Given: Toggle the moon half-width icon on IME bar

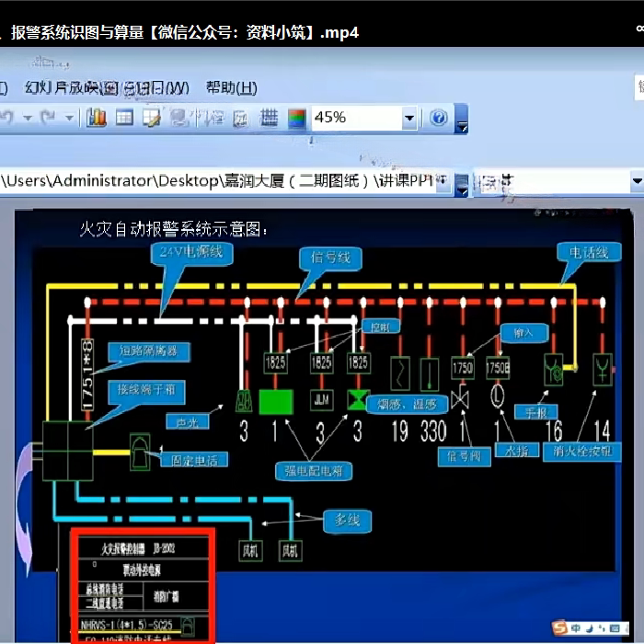Looking at the screenshot, I should click(x=590, y=628).
